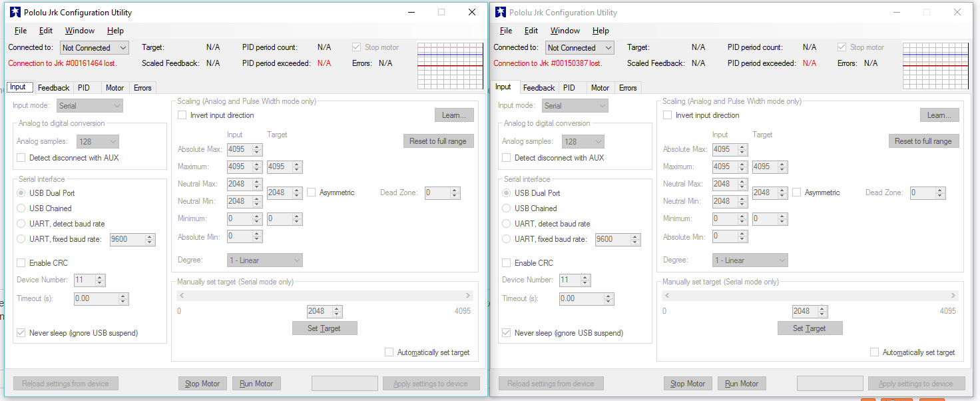Click the Pololu app icon in the Jrk #00161464 window title bar
Image resolution: width=980 pixels, height=401 pixels.
click(x=15, y=12)
